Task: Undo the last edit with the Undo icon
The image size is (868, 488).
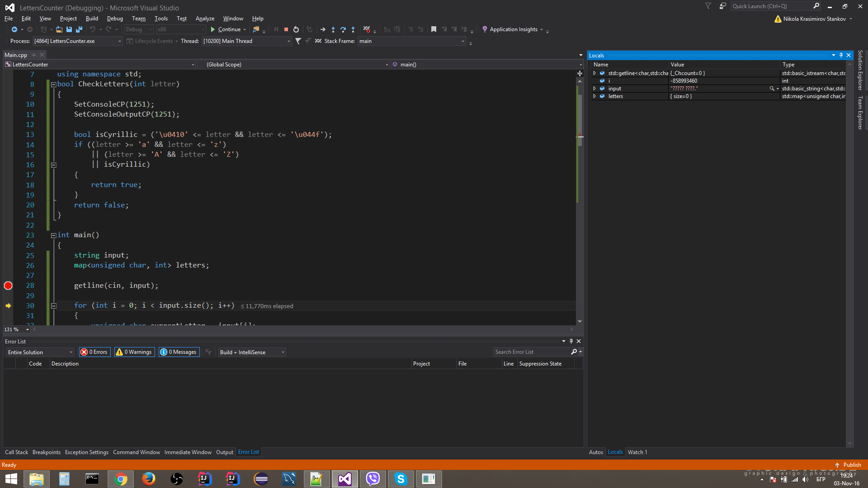Action: 93,29
